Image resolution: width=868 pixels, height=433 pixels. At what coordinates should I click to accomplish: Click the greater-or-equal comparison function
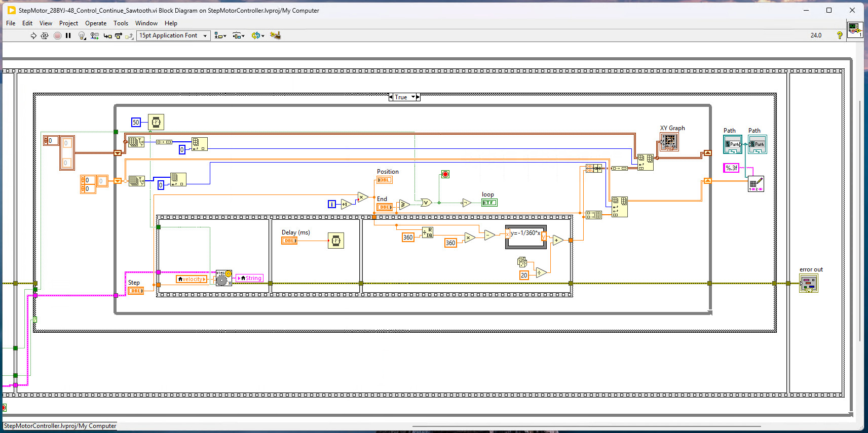pyautogui.click(x=404, y=205)
